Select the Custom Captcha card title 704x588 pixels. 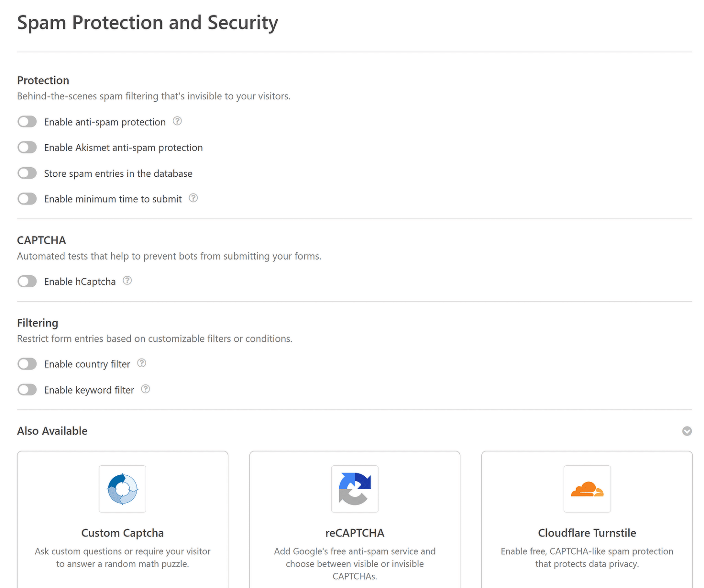click(122, 533)
